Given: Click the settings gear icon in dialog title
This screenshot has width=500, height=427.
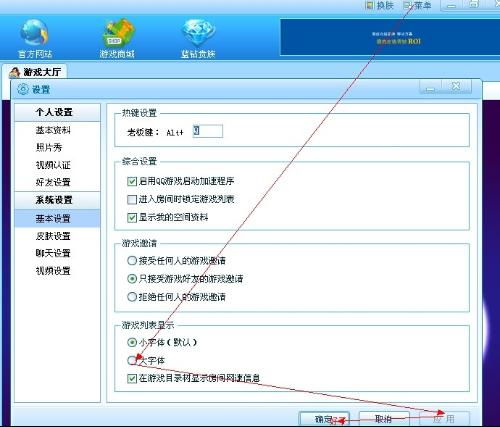Looking at the screenshot, I should click(x=23, y=89).
